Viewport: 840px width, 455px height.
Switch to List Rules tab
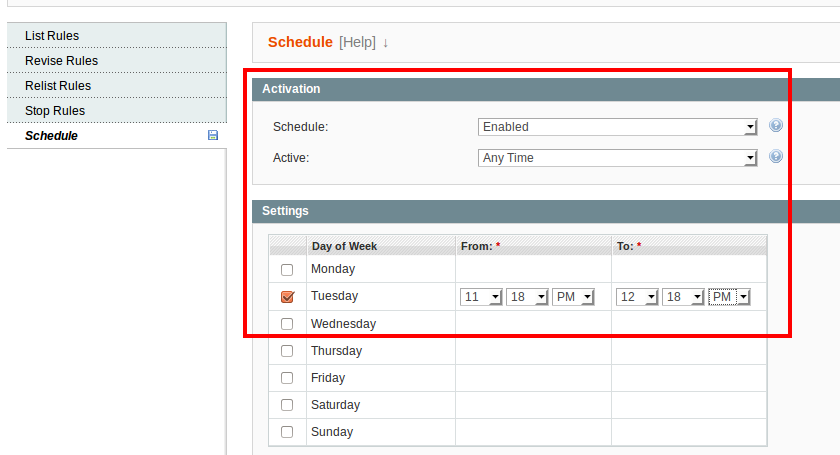52,36
